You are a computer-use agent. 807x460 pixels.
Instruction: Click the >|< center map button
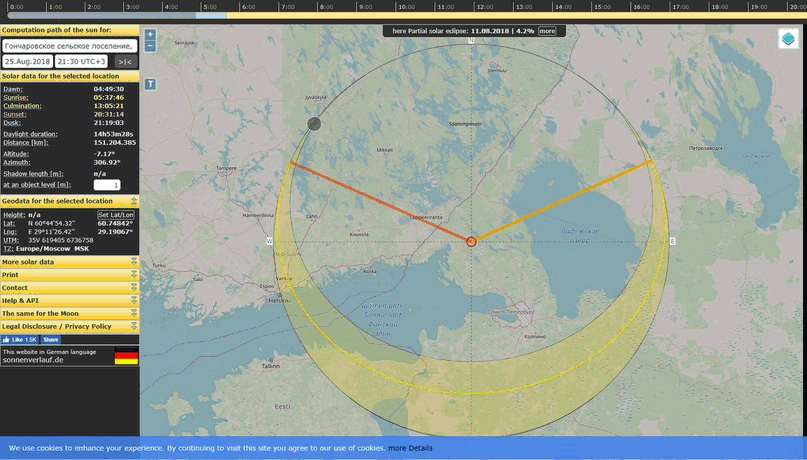125,61
